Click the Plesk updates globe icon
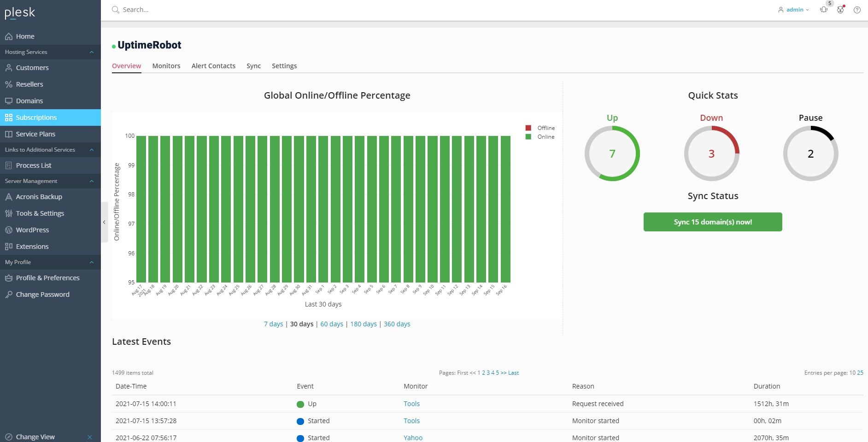 click(x=840, y=10)
